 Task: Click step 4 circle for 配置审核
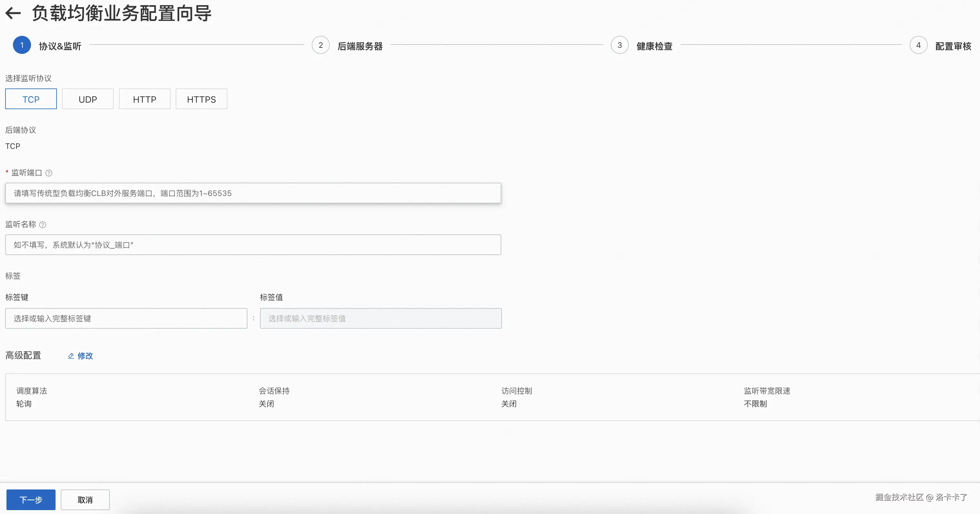[x=918, y=45]
